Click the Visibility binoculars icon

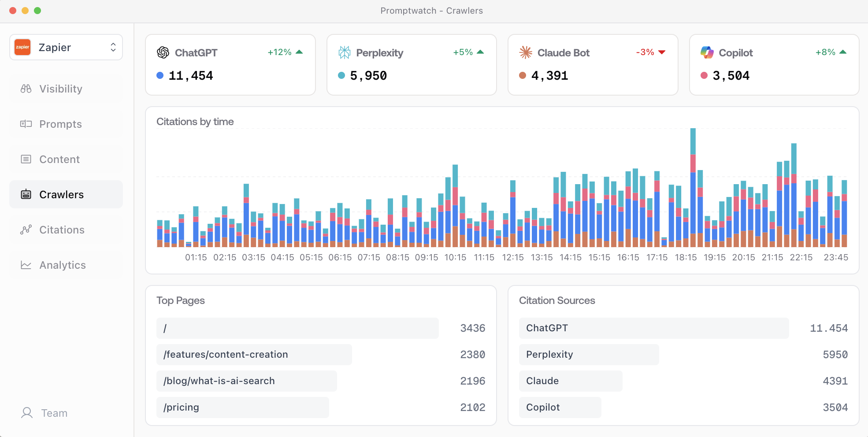pyautogui.click(x=26, y=89)
